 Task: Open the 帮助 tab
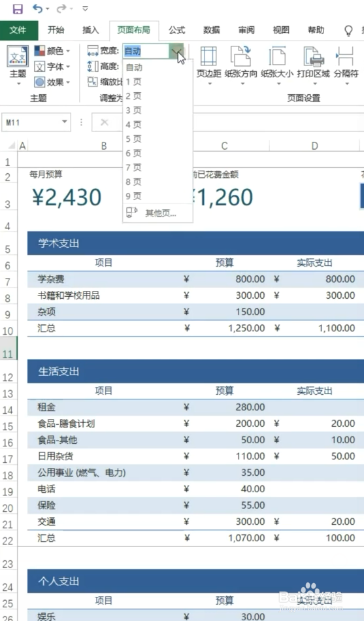[316, 30]
